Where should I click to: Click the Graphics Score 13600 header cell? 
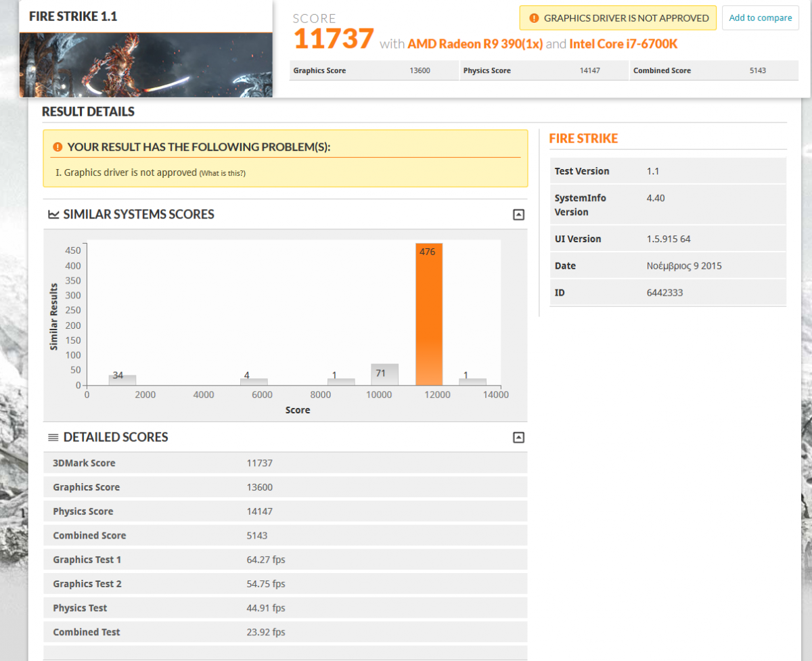(x=374, y=70)
